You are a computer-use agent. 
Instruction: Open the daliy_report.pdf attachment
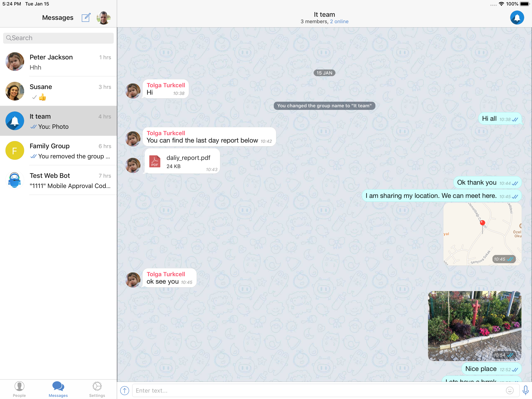[x=182, y=161]
